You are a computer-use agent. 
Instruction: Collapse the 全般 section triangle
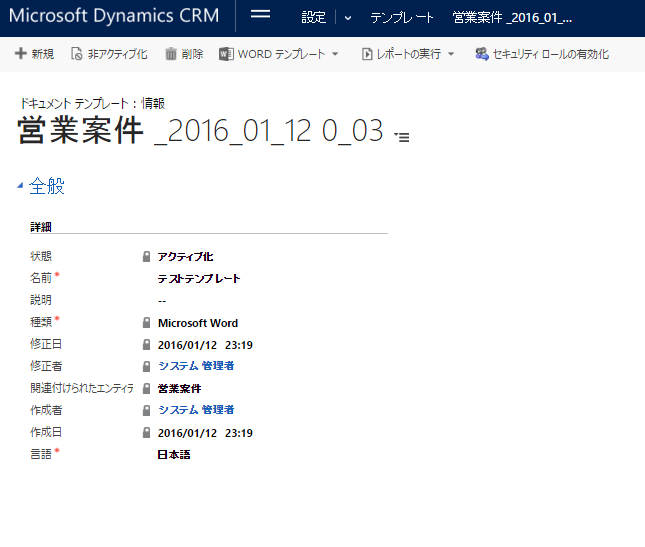tap(20, 186)
